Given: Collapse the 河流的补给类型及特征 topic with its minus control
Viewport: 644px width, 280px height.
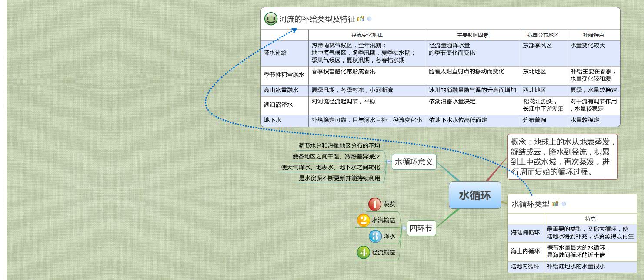Looking at the screenshot, I should (369, 20).
